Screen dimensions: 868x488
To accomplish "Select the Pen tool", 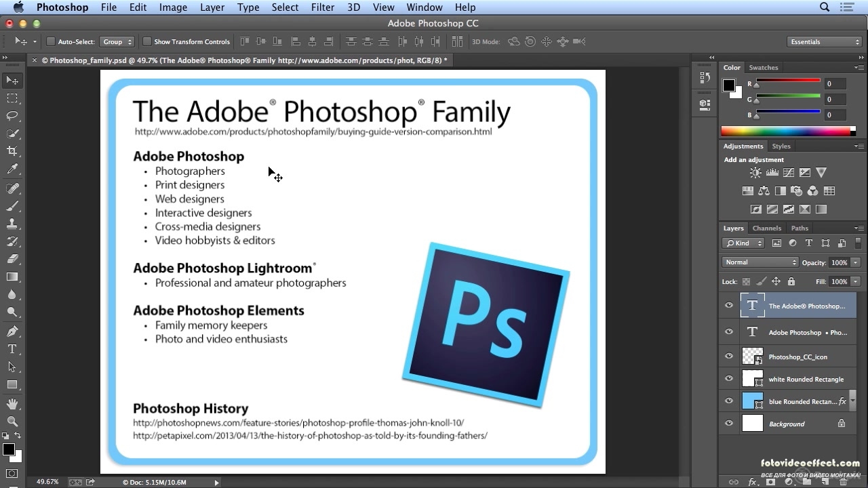I will coord(12,331).
